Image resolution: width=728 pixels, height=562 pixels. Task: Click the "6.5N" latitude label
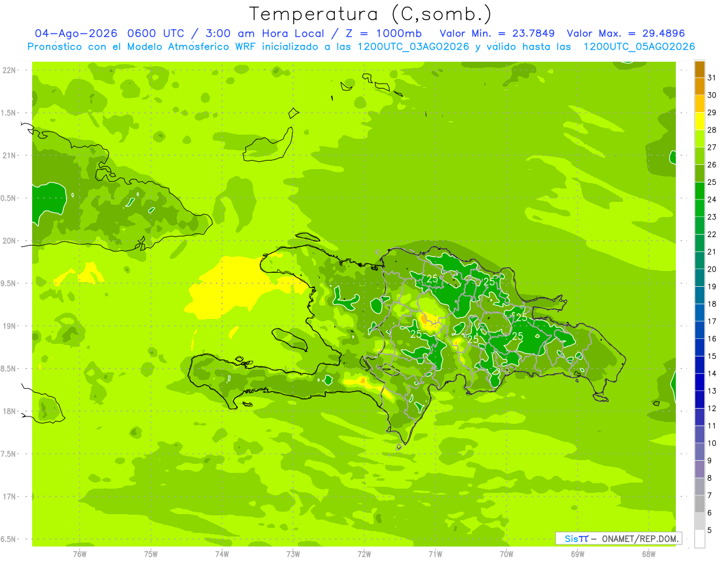[9, 539]
